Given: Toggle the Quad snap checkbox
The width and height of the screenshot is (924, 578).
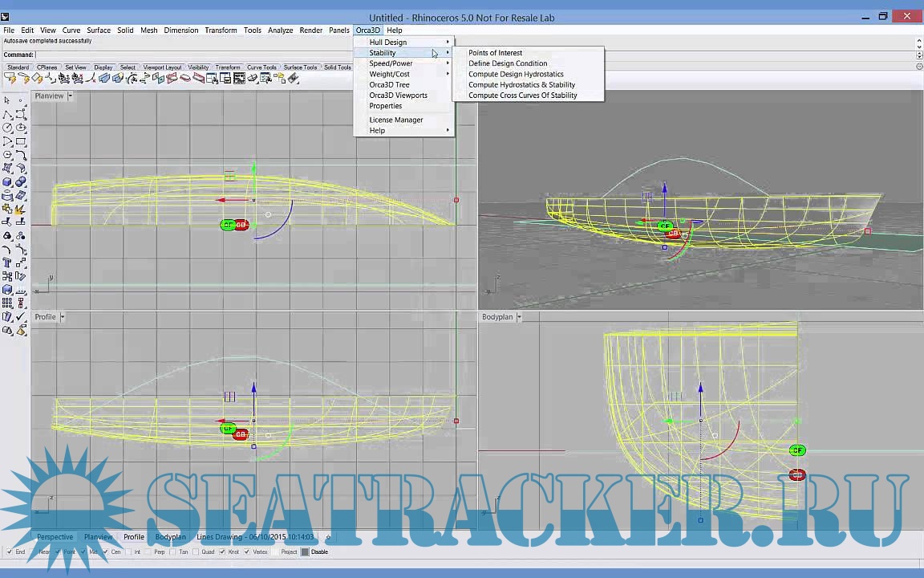Looking at the screenshot, I should [x=197, y=552].
